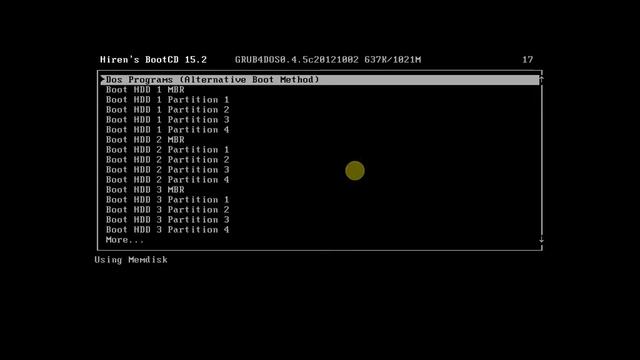This screenshot has width=640, height=360.
Task: Choose Boot HDD 2 MBR
Action: point(145,140)
